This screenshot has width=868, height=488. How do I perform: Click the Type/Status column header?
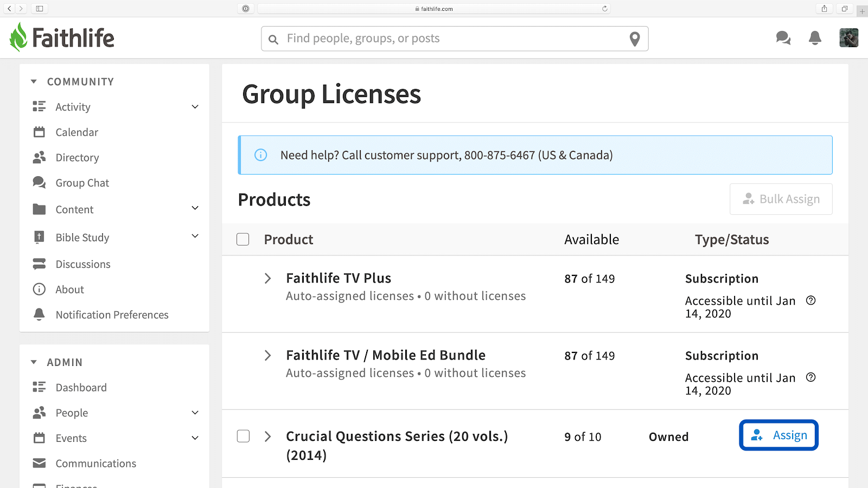tap(732, 240)
